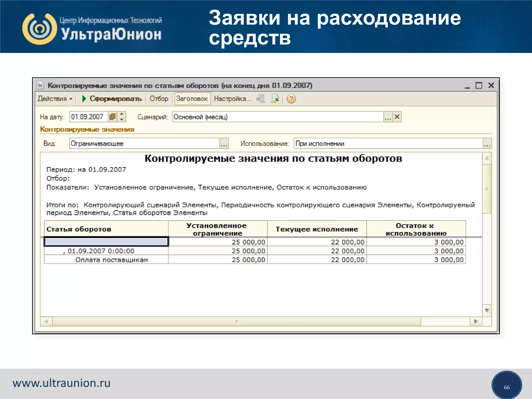Screen dimensions: 532x399
Task: Open help question mark icon
Action: [291, 99]
